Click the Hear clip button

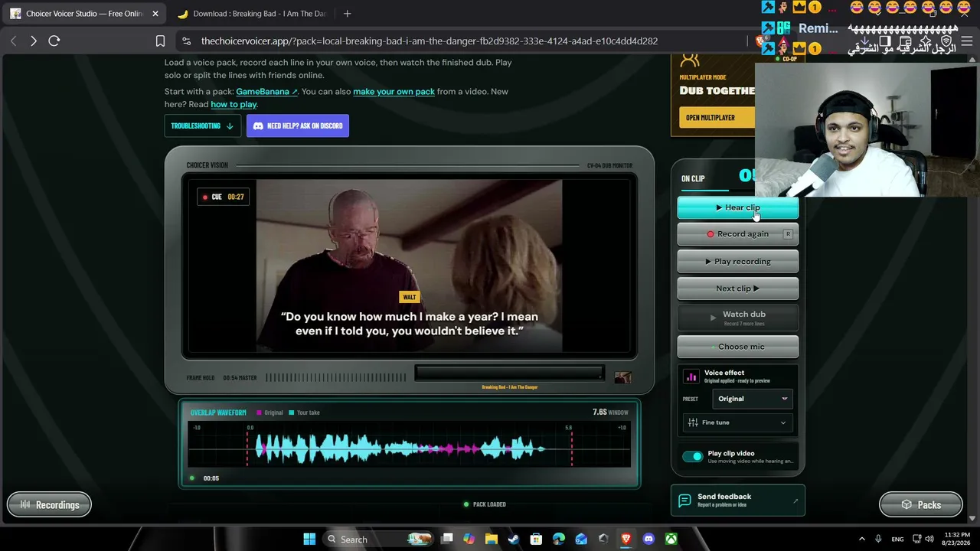pos(737,207)
